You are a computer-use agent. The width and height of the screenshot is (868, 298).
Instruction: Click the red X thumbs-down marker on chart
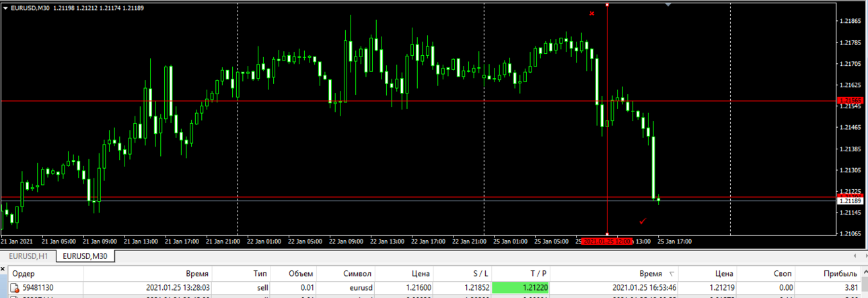point(592,13)
